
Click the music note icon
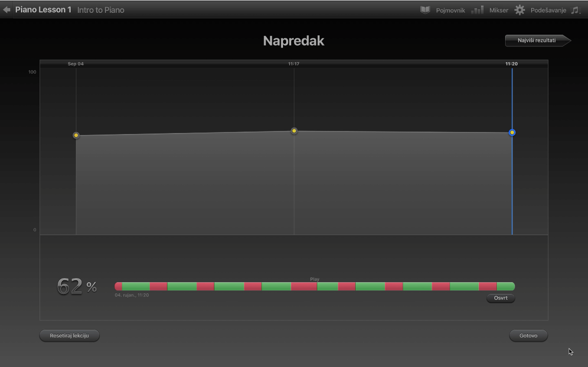(575, 10)
